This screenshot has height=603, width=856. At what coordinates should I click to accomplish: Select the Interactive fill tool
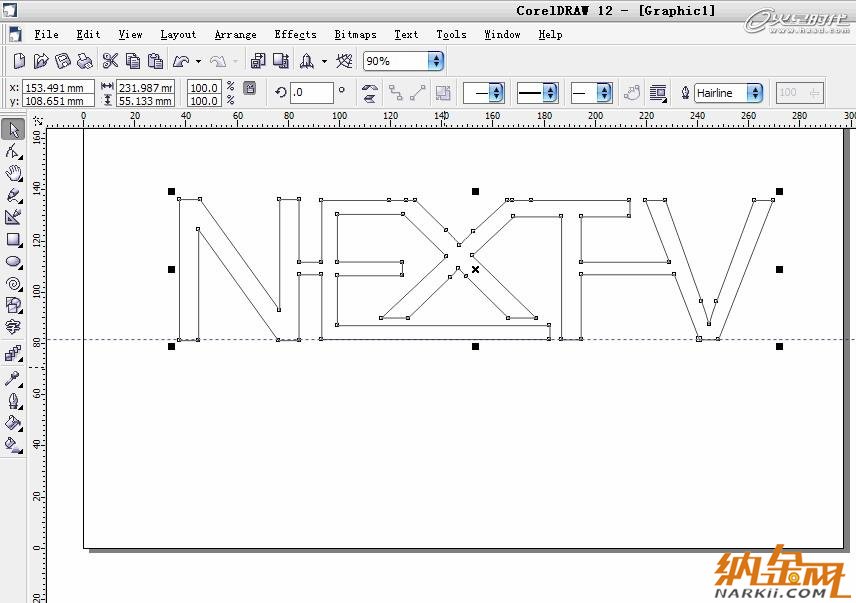pos(13,444)
